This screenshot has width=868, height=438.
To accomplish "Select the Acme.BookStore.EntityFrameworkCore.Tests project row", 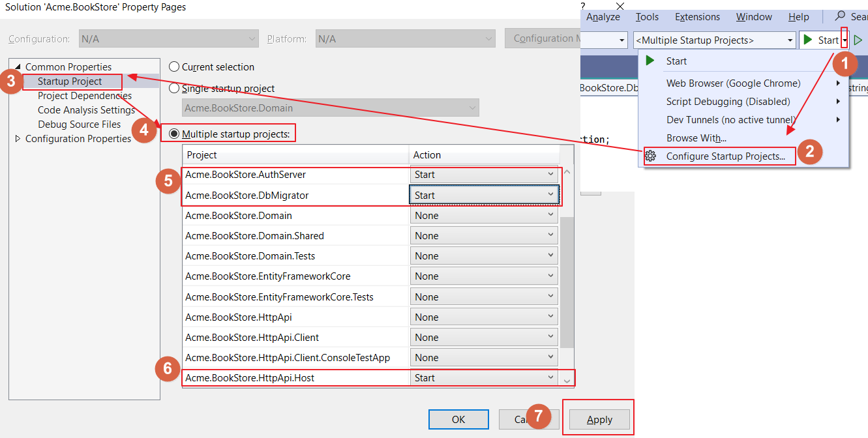I will click(x=296, y=297).
